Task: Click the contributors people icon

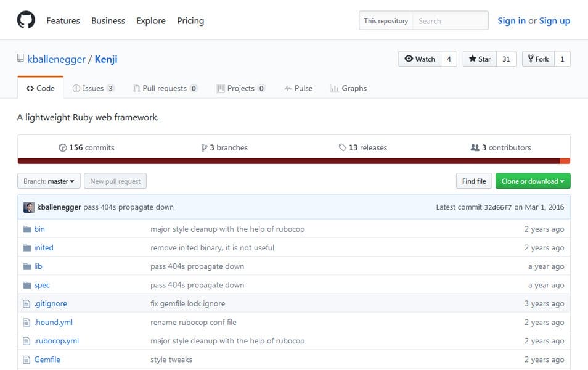Action: coord(475,147)
